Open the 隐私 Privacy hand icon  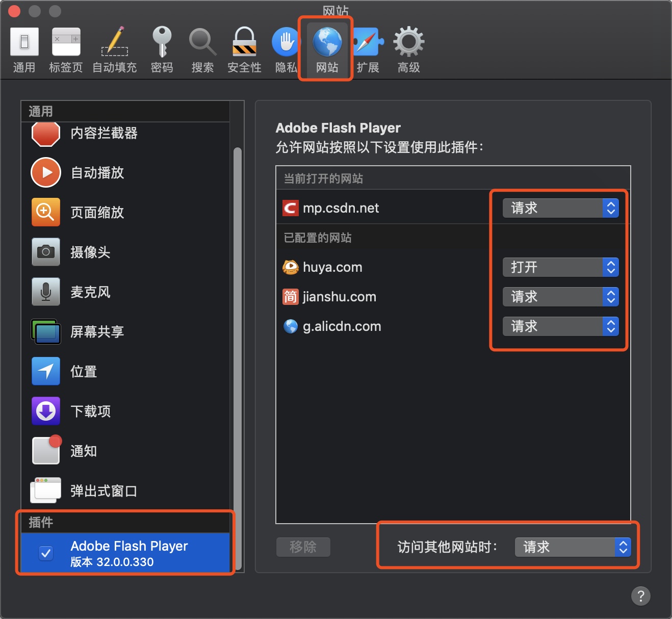point(286,42)
